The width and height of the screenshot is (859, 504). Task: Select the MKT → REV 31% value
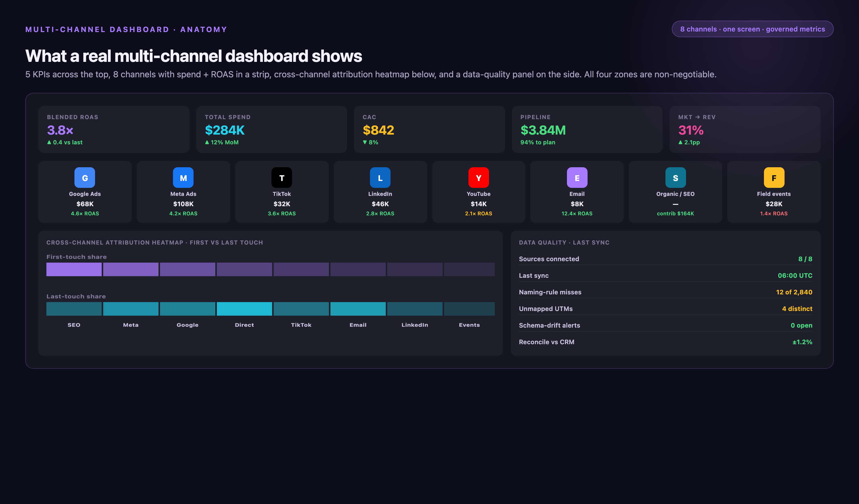(x=691, y=130)
